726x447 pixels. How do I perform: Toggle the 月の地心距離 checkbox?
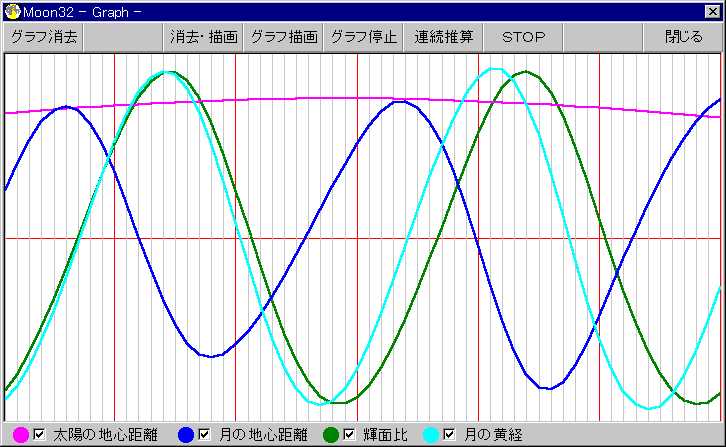[x=204, y=434]
